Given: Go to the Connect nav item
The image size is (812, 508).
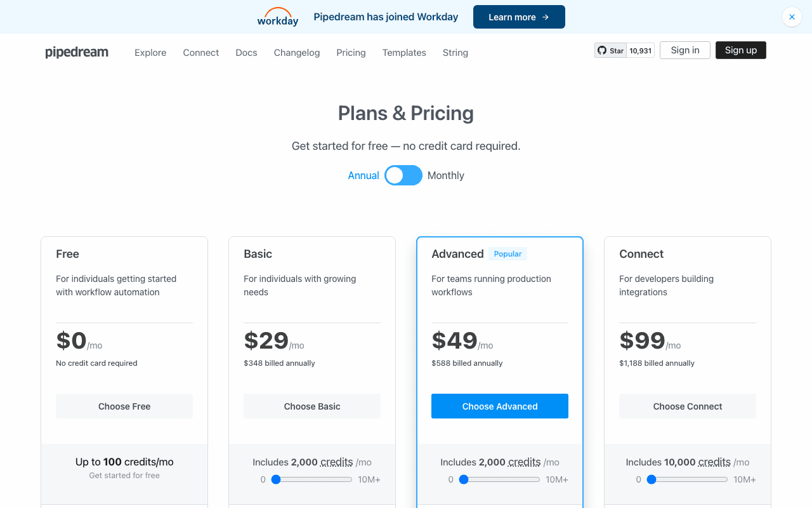Looking at the screenshot, I should [200, 53].
